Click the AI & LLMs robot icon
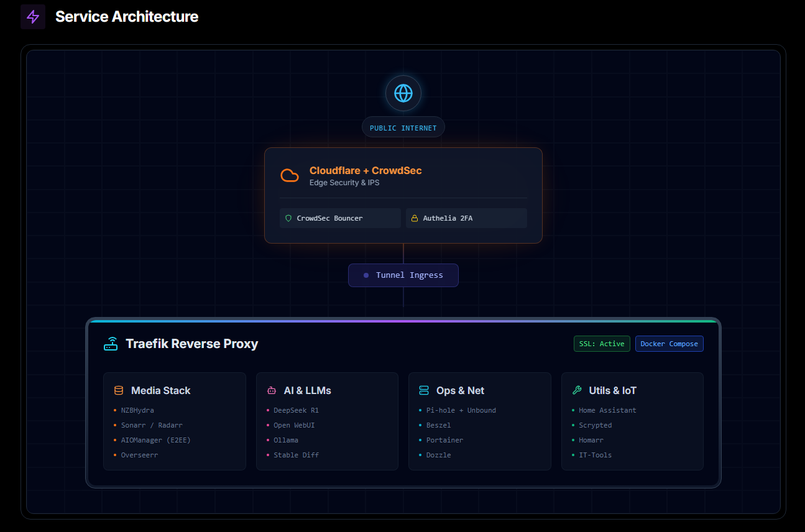 271,390
